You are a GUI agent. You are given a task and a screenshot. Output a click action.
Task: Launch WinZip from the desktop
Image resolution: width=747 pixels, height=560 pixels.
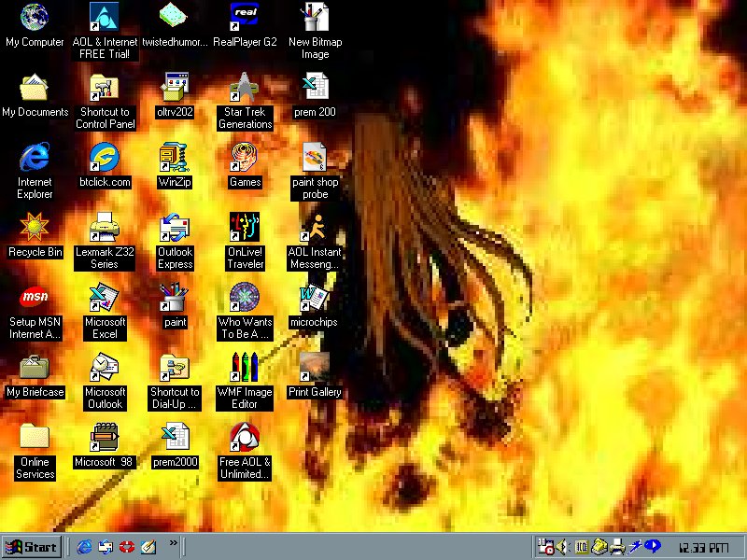point(175,157)
